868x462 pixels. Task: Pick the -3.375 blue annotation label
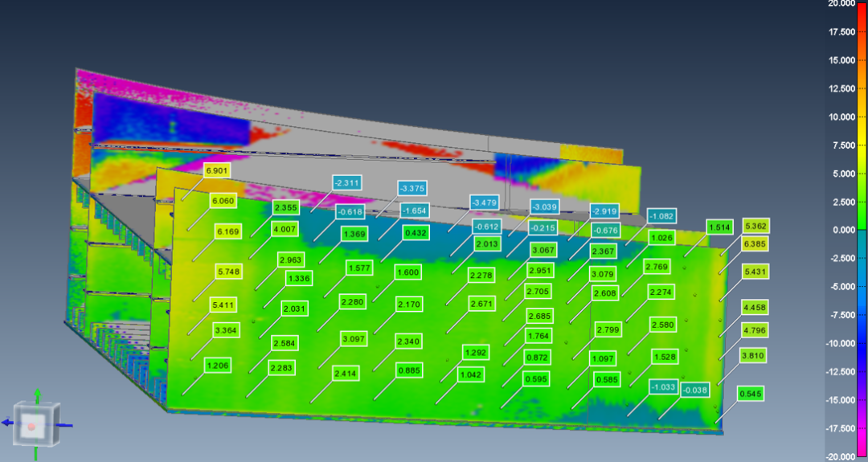411,189
